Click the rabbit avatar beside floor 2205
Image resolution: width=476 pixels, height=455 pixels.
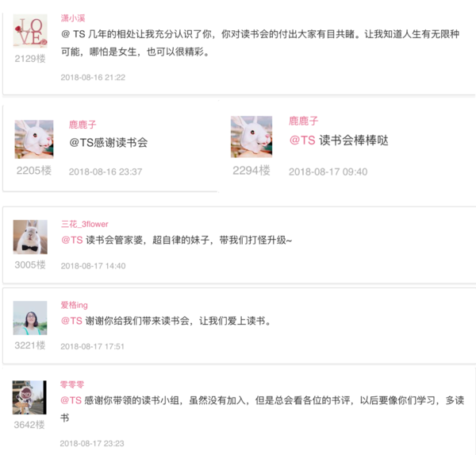point(34,139)
